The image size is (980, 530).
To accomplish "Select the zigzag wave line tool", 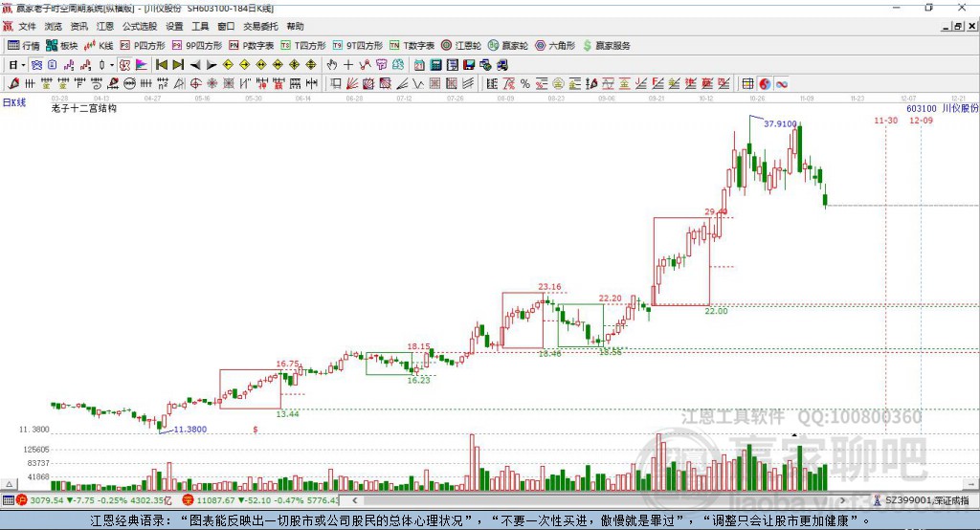I will tap(418, 84).
